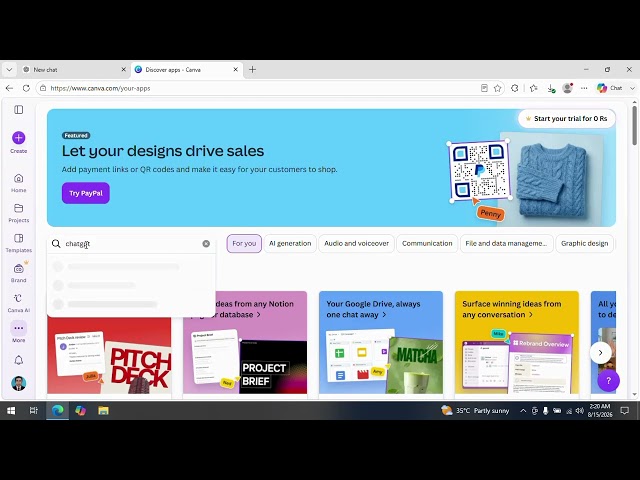Open the weather 35°C Partly sunny widget

pos(475,411)
